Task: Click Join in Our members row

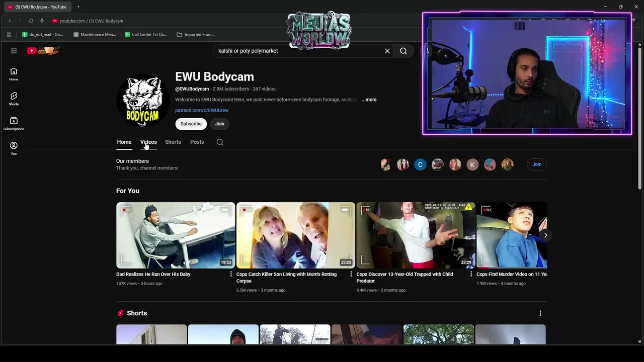Action: (537, 164)
